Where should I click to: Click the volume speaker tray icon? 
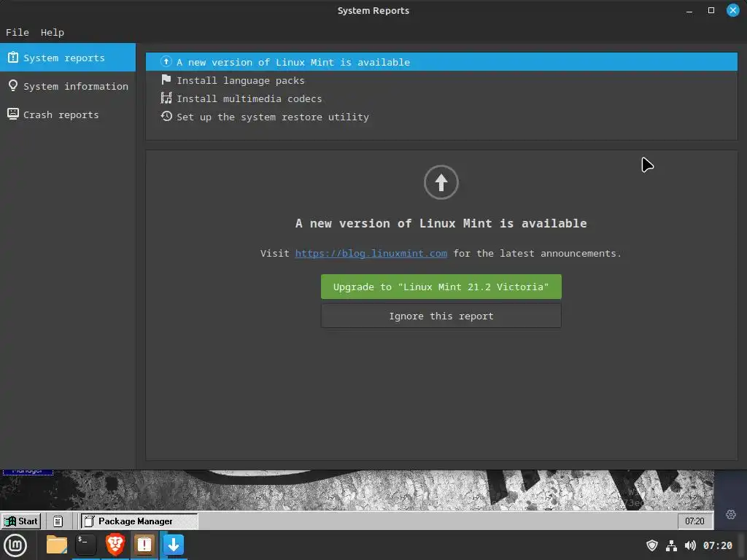(x=690, y=545)
